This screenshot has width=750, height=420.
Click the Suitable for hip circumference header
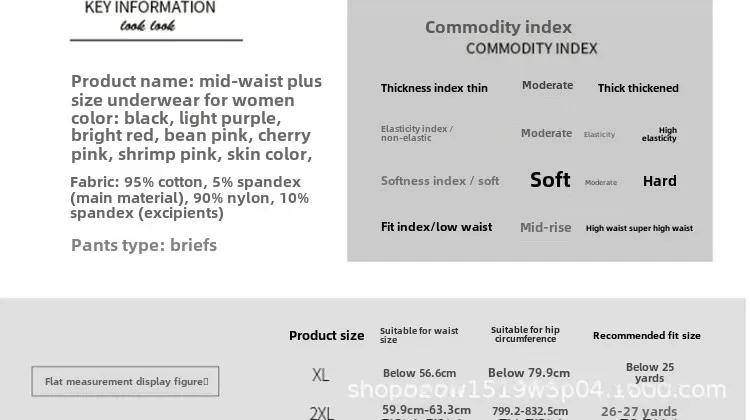point(525,334)
